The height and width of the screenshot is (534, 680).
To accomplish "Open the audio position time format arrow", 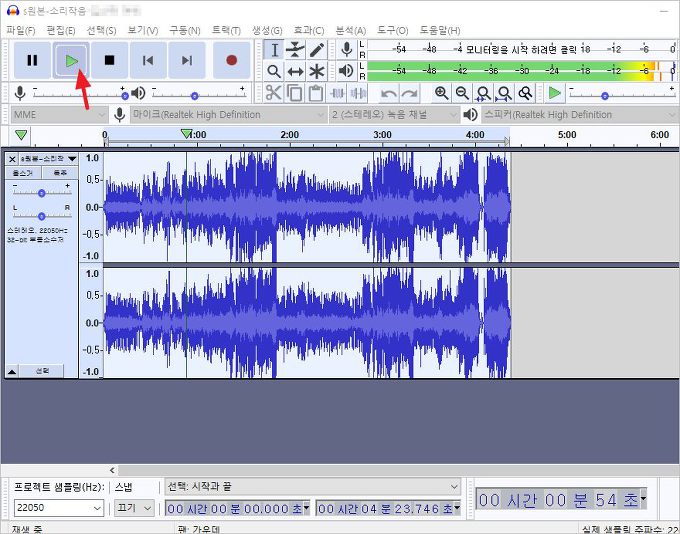I will pos(643,499).
